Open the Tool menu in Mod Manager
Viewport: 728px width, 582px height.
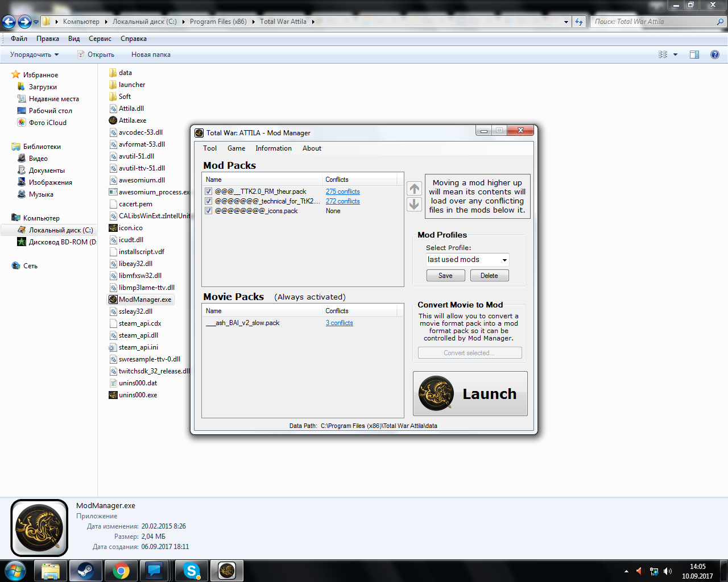pos(210,148)
